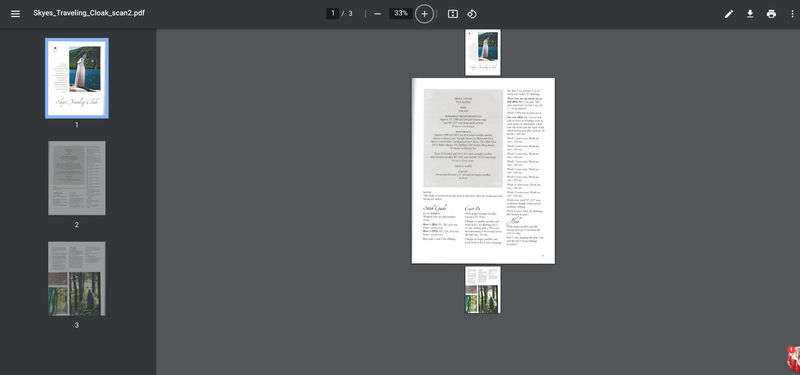Click the cover page in document view

[483, 53]
